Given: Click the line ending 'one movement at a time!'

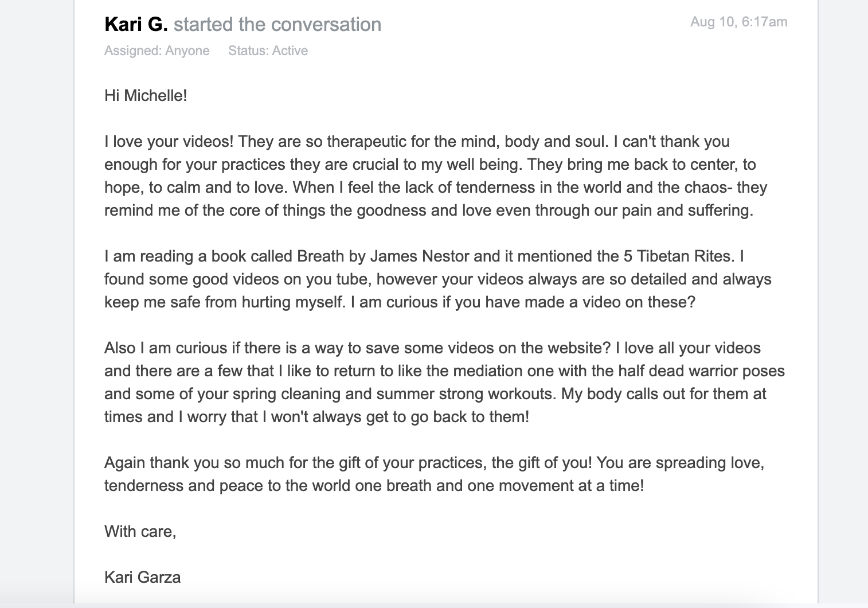Looking at the screenshot, I should pos(374,485).
